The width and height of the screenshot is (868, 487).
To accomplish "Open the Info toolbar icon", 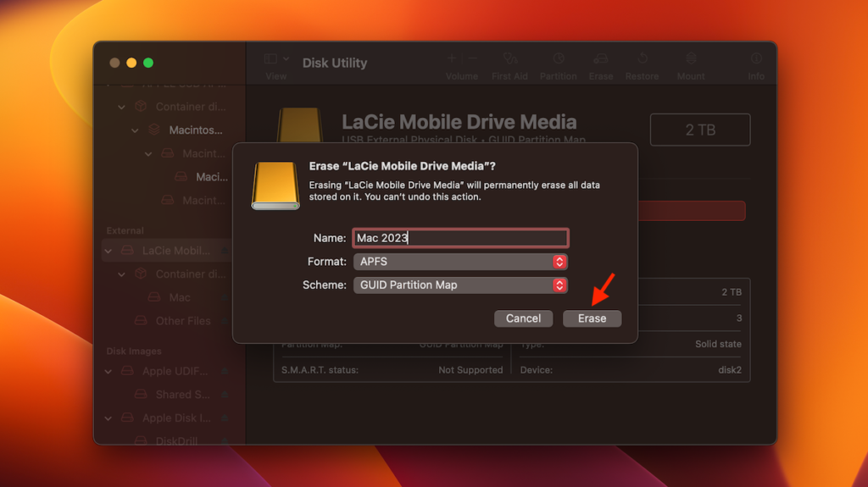I will (756, 59).
